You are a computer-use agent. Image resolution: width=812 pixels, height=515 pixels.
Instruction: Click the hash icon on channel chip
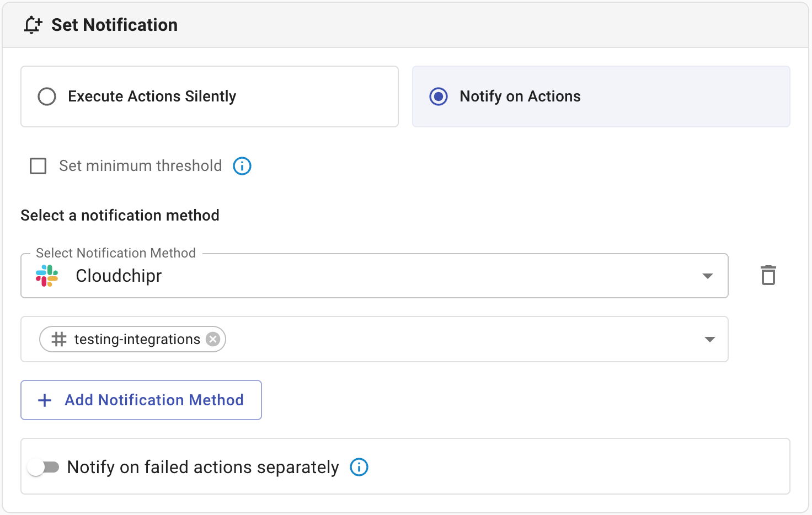(x=59, y=339)
